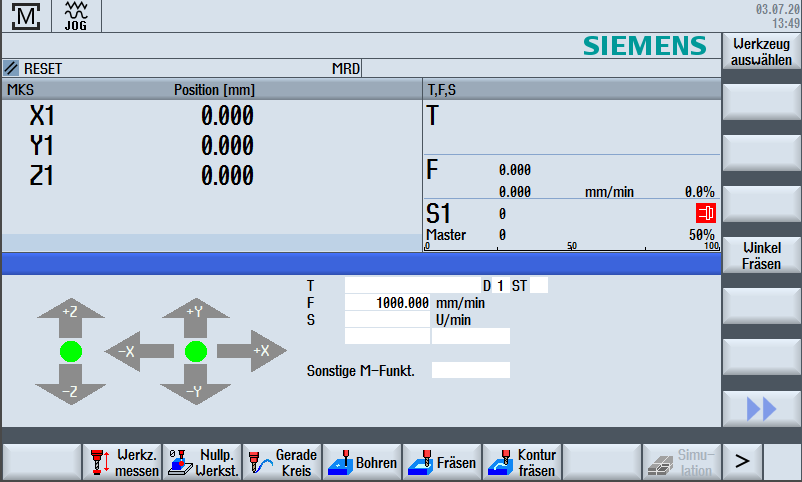
Task: Click the D cutting edge field
Action: [x=500, y=286]
